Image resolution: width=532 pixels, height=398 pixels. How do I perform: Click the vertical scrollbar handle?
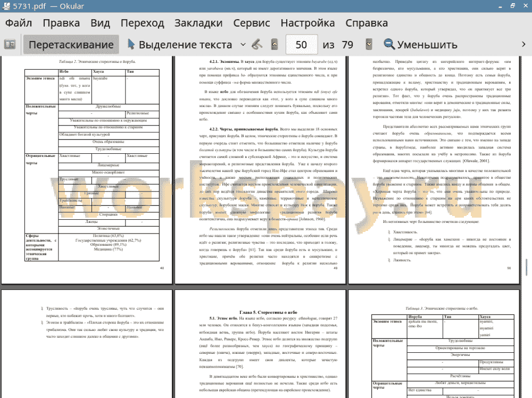pos(527,267)
